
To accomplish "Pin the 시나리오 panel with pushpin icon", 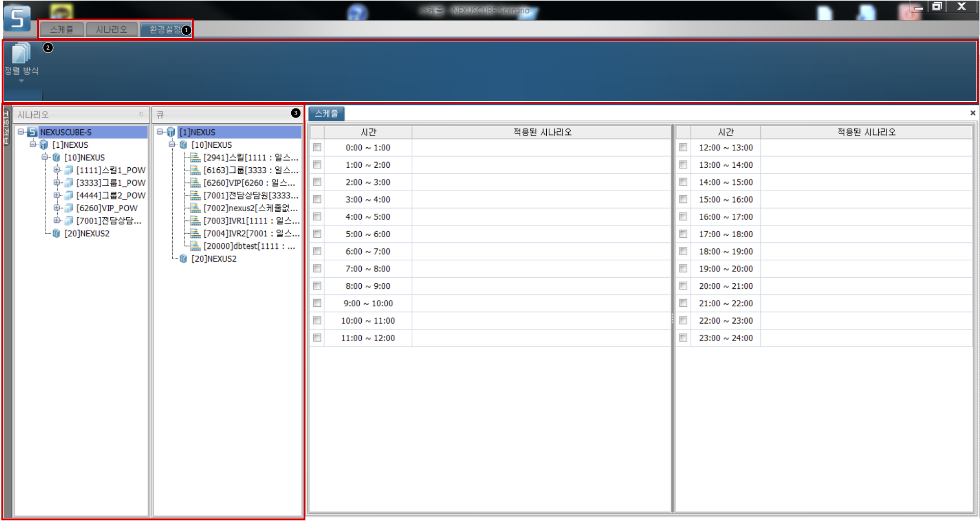I will [142, 115].
